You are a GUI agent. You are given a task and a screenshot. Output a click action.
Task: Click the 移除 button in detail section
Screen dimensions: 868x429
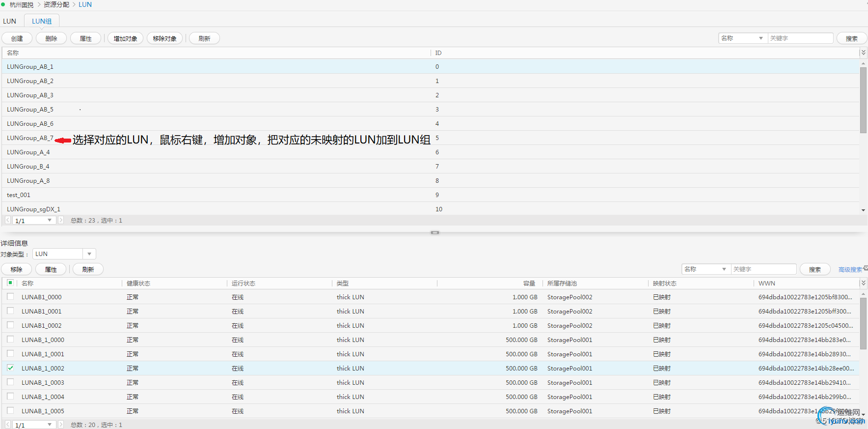tap(17, 269)
